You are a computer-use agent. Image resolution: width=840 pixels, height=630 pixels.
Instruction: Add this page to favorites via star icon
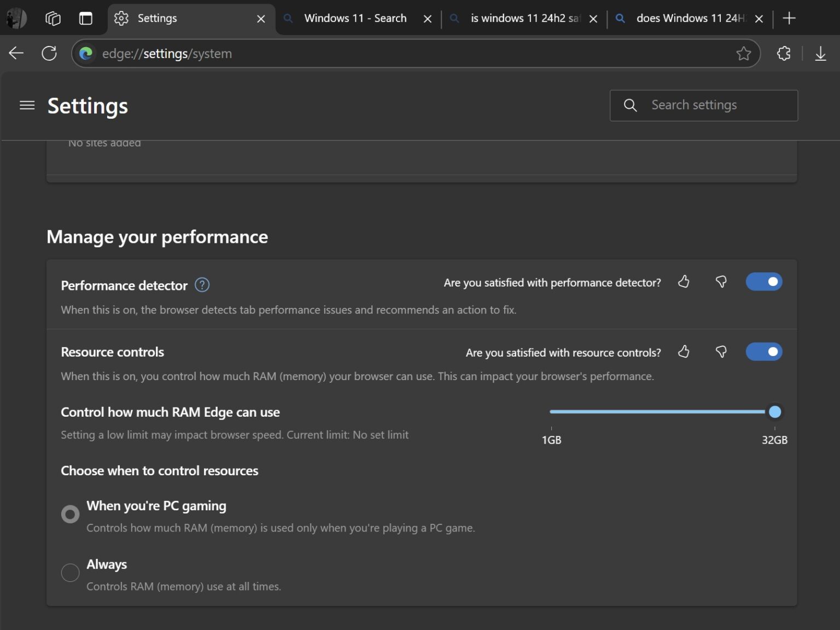pyautogui.click(x=743, y=53)
